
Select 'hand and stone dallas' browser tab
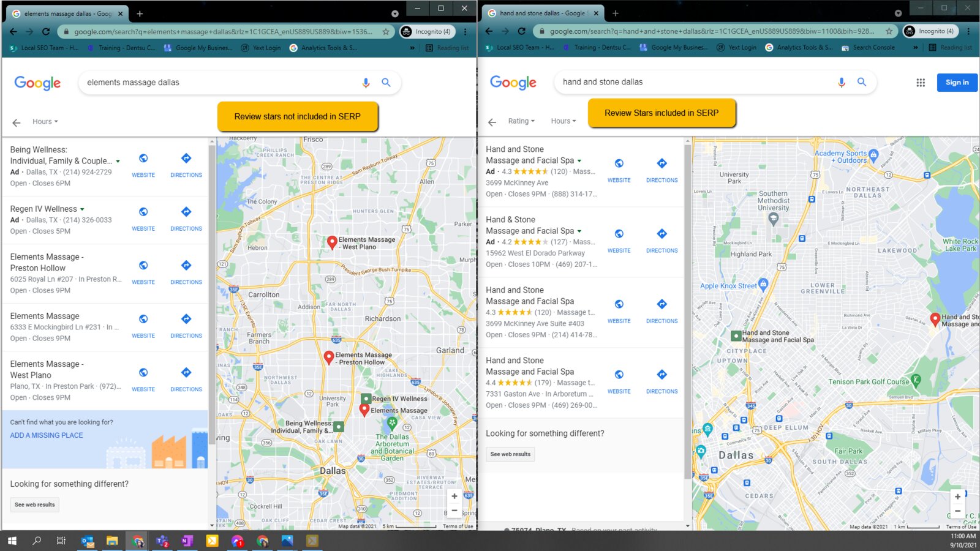pos(543,13)
